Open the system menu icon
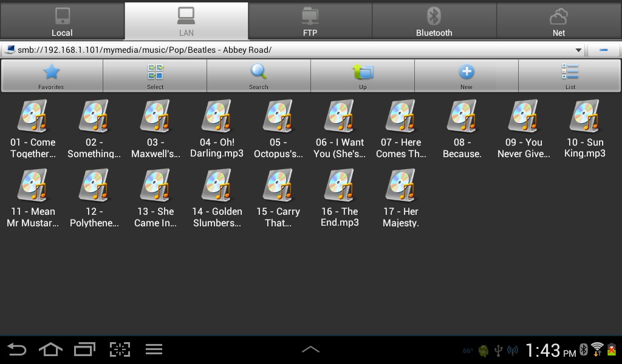622x364 pixels. point(154,349)
